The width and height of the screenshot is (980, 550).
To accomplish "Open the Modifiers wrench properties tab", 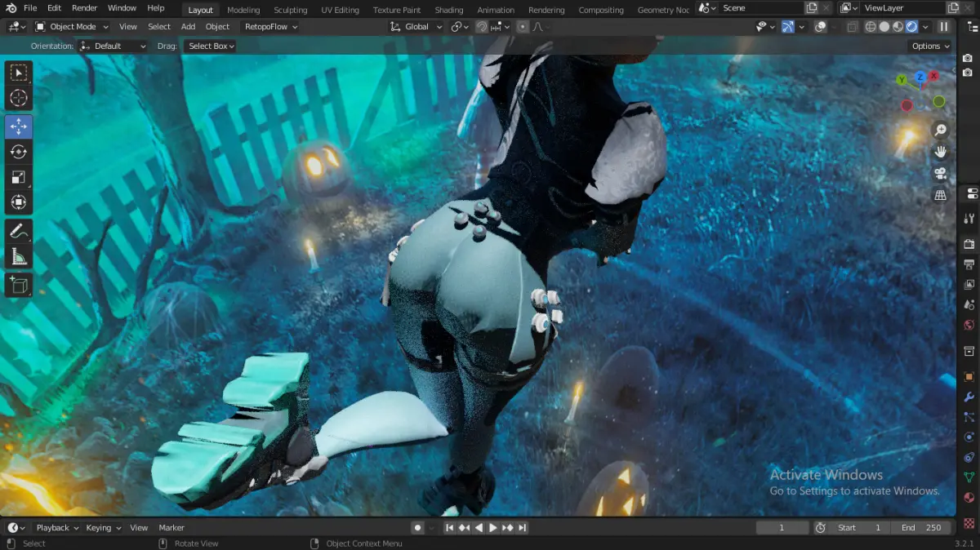I will 969,397.
